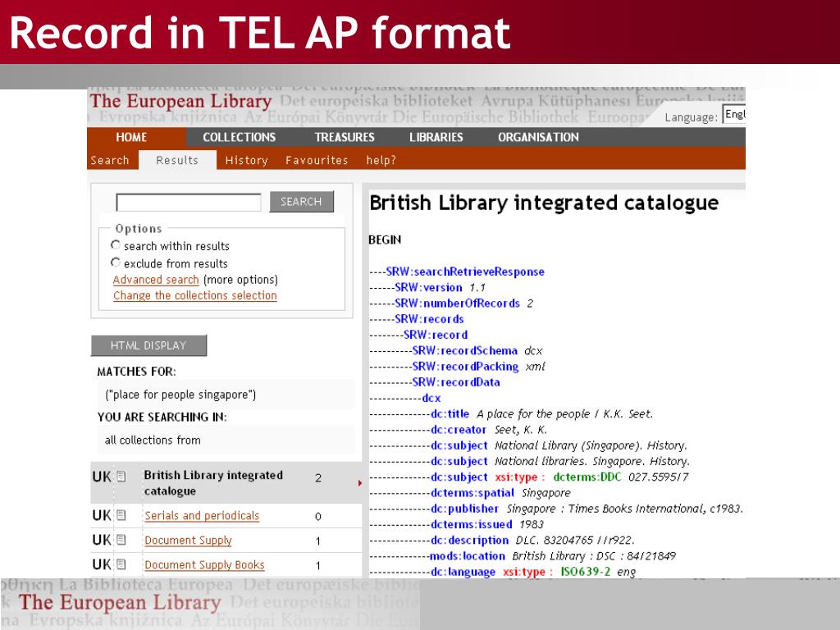Image resolution: width=840 pixels, height=630 pixels.
Task: Open the HOME navigation tab
Action: coord(131,137)
